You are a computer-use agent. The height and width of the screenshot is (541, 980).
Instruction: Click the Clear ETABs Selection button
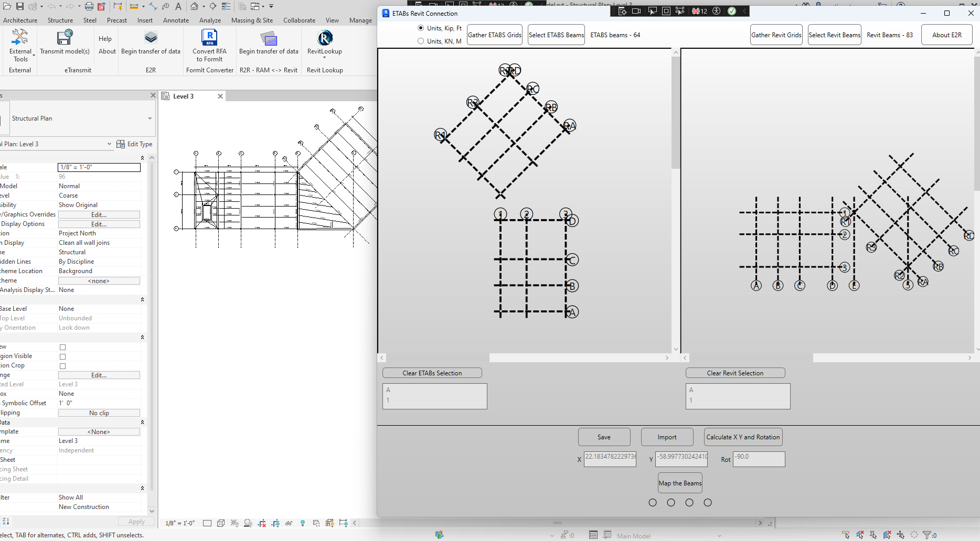[x=432, y=373]
